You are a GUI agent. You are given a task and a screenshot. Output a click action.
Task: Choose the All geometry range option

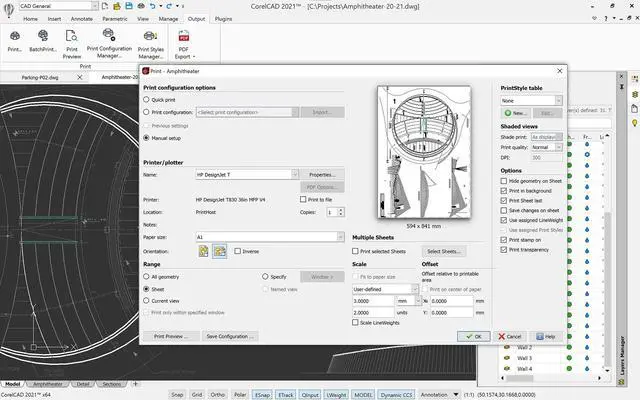coord(146,277)
